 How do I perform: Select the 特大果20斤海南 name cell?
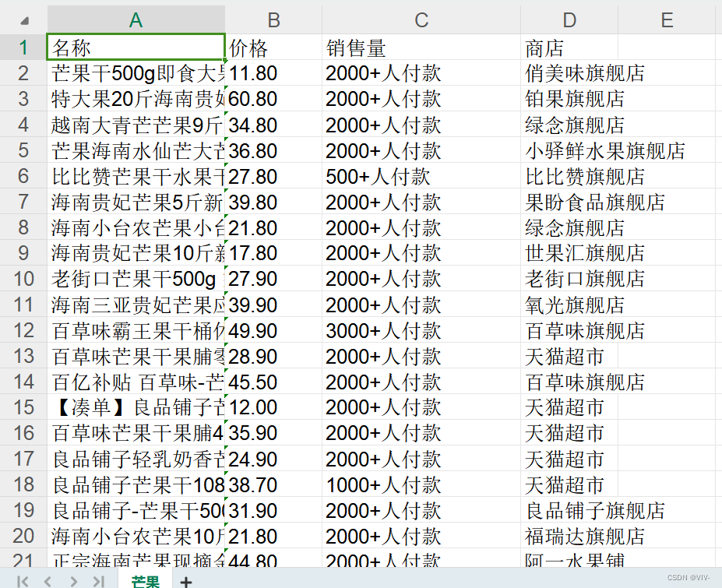[x=136, y=99]
